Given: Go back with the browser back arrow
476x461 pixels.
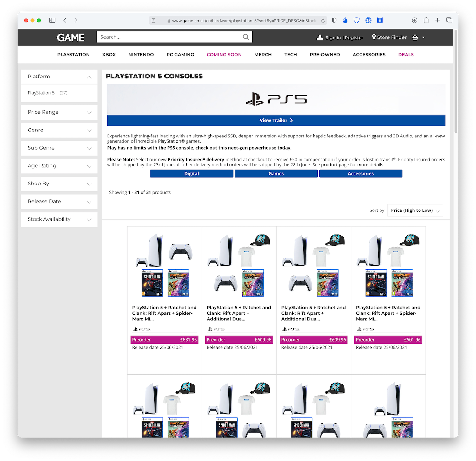Looking at the screenshot, I should pos(65,20).
